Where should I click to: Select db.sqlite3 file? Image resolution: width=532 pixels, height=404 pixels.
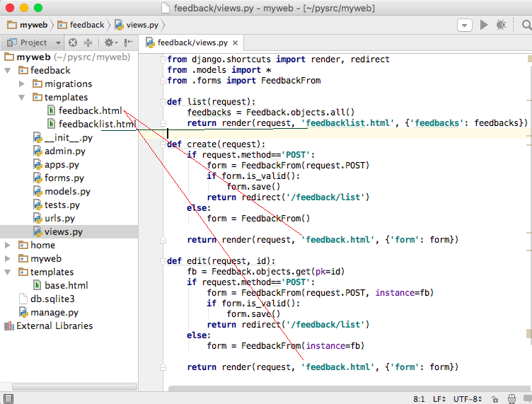coord(52,299)
